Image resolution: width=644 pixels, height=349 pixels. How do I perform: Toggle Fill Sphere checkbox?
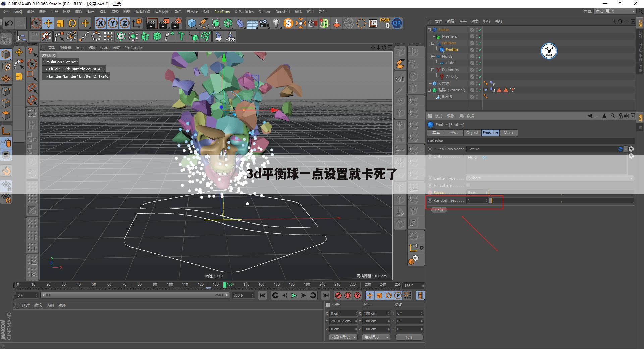[x=468, y=185]
